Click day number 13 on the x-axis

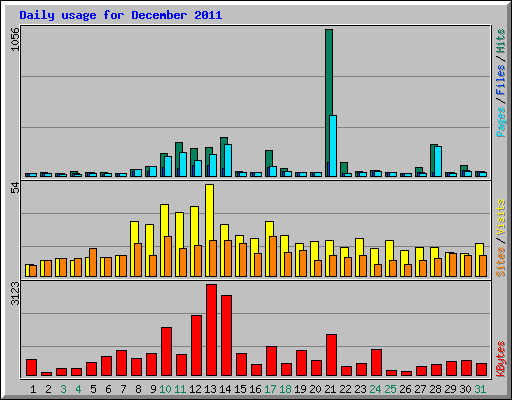pyautogui.click(x=210, y=389)
